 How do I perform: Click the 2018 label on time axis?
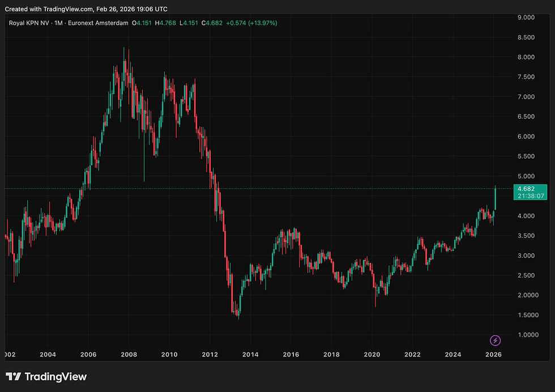(x=331, y=355)
